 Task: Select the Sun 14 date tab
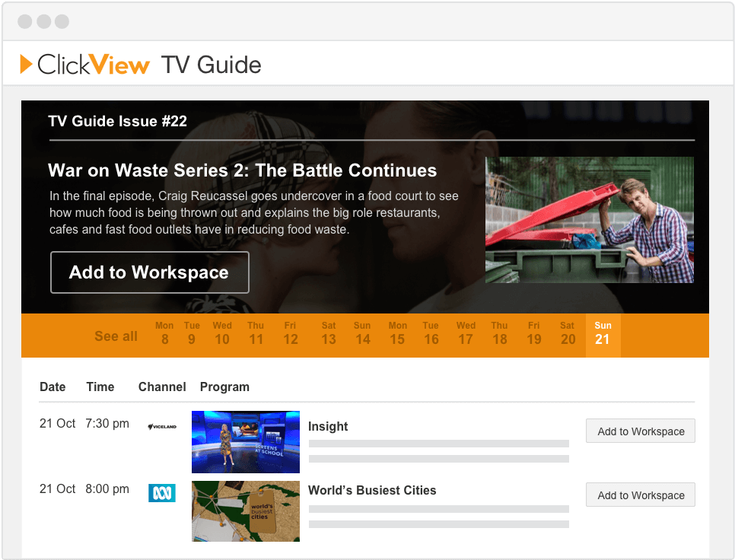362,333
